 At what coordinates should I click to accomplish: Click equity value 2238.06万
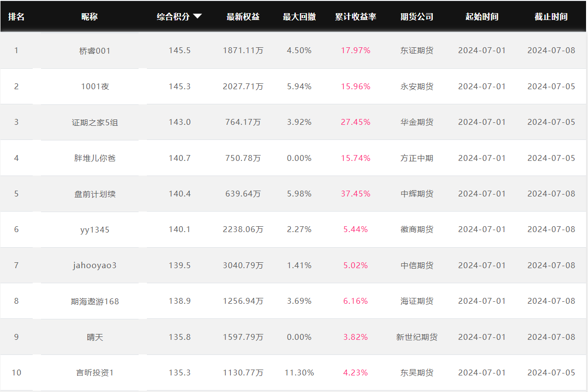(x=243, y=229)
